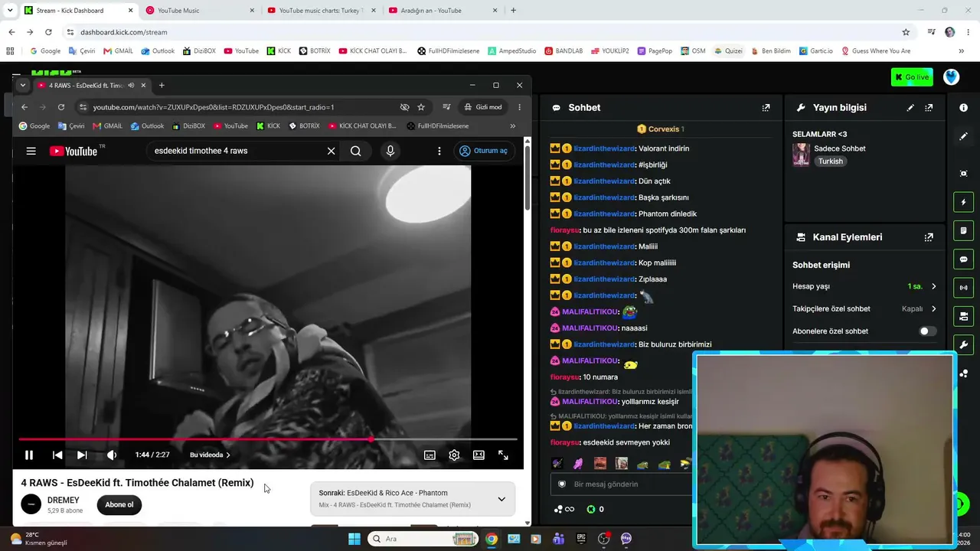The width and height of the screenshot is (980, 551).
Task: Open media controls in incognito window
Action: [x=446, y=107]
